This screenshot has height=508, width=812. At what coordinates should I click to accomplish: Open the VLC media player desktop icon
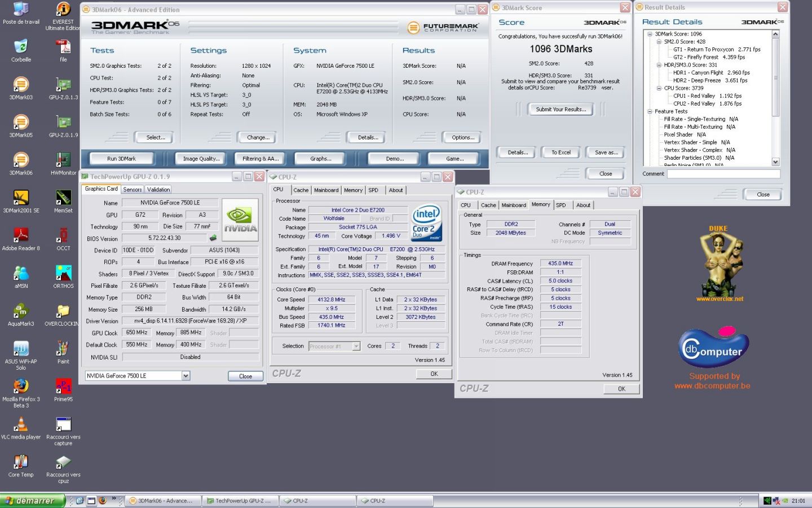click(21, 424)
